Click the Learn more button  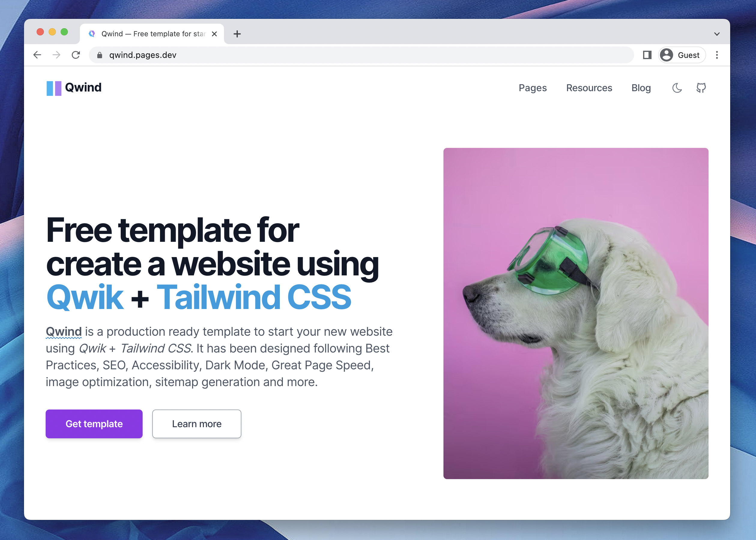197,424
